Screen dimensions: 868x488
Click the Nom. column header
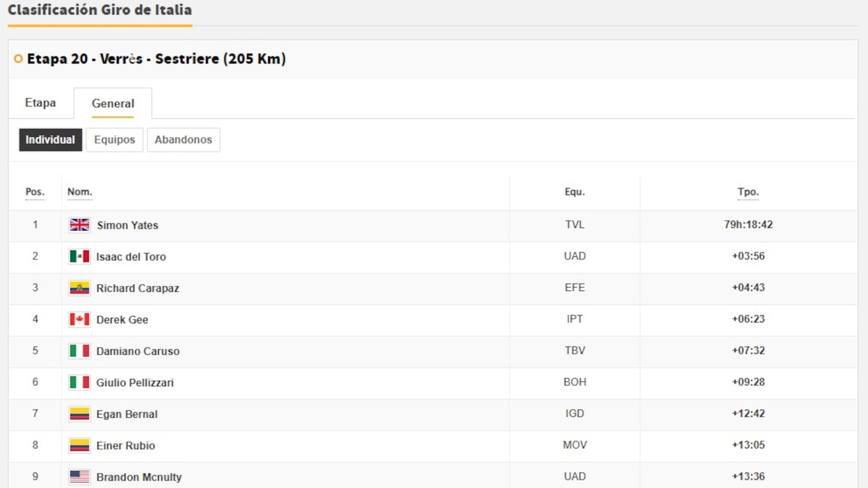tap(80, 192)
